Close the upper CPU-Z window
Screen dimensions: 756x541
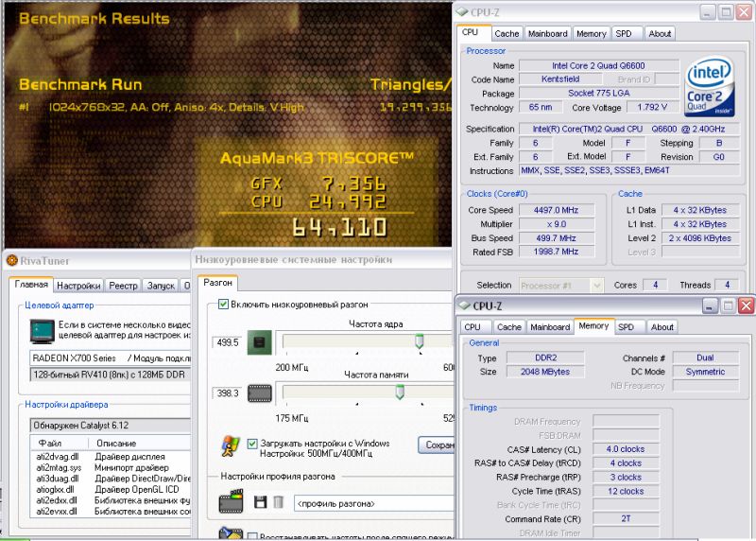(744, 12)
